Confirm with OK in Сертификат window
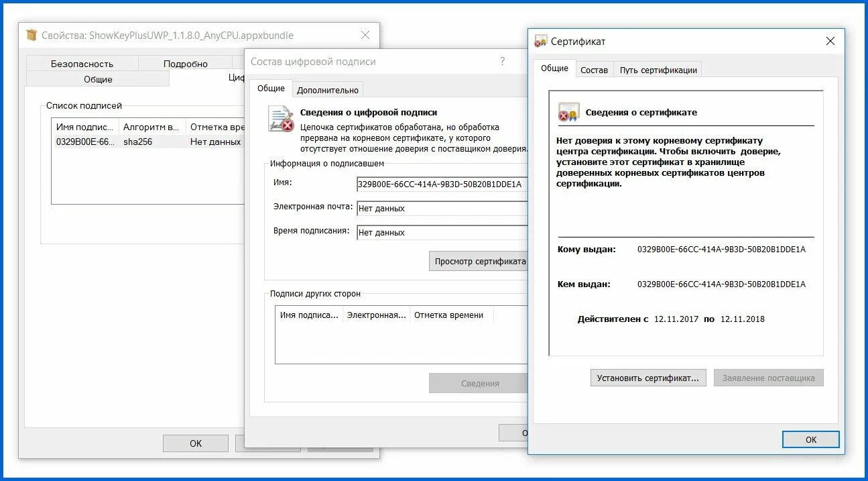Image resolution: width=868 pixels, height=481 pixels. tap(810, 439)
